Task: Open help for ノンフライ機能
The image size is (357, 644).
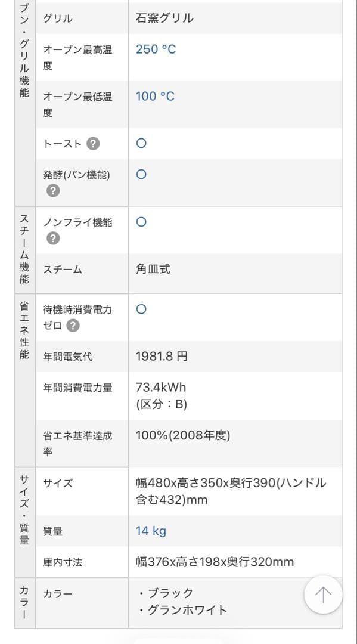Action: [53, 239]
